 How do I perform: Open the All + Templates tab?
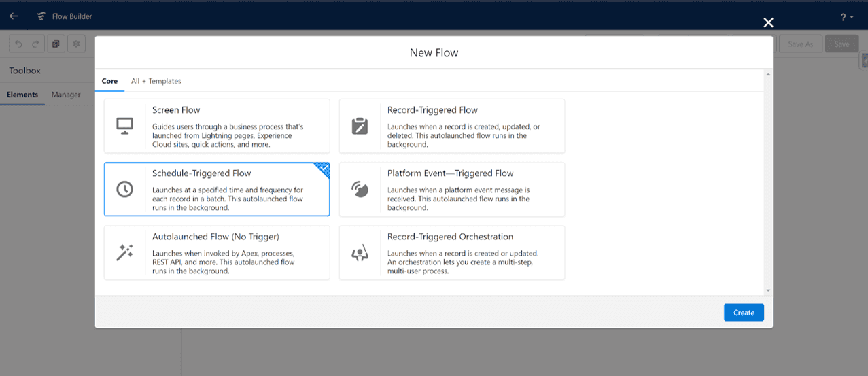(x=156, y=81)
